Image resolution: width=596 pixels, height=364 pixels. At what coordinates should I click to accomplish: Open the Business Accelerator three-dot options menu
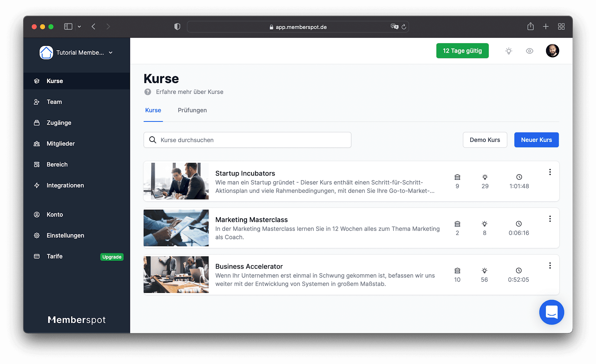(550, 266)
